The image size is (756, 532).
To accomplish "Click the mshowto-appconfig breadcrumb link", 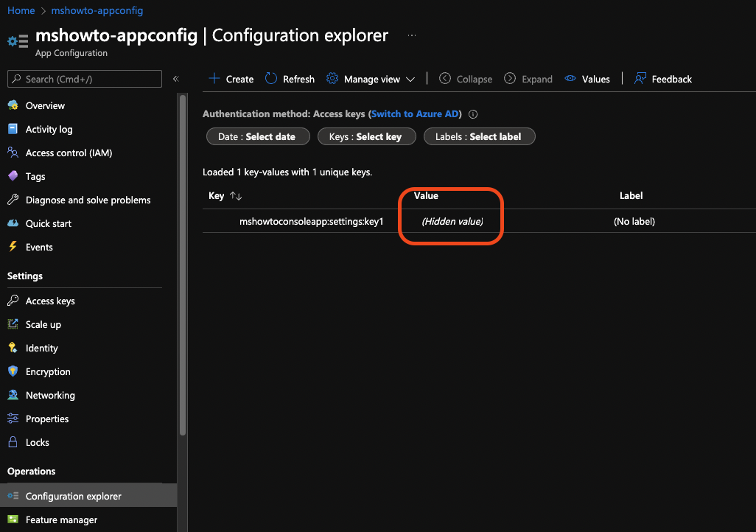I will [97, 10].
